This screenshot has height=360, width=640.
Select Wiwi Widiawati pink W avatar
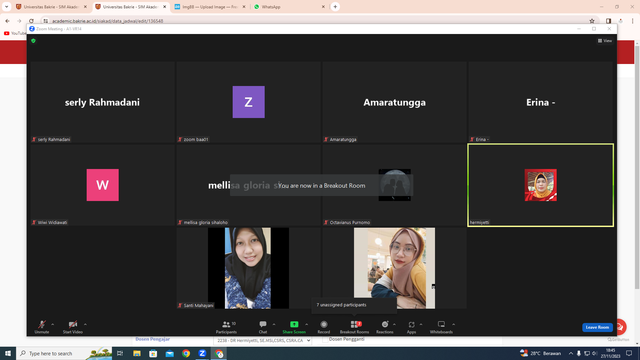pyautogui.click(x=102, y=185)
